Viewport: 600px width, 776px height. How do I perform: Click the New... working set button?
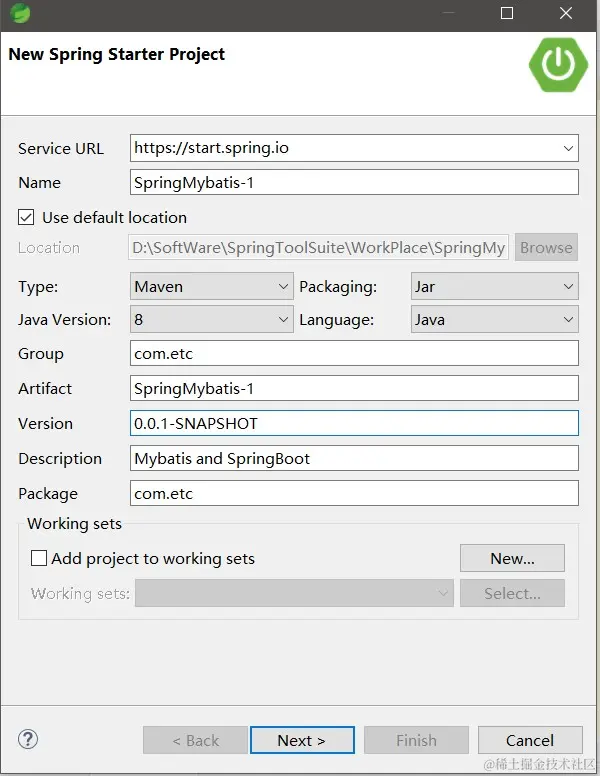512,558
